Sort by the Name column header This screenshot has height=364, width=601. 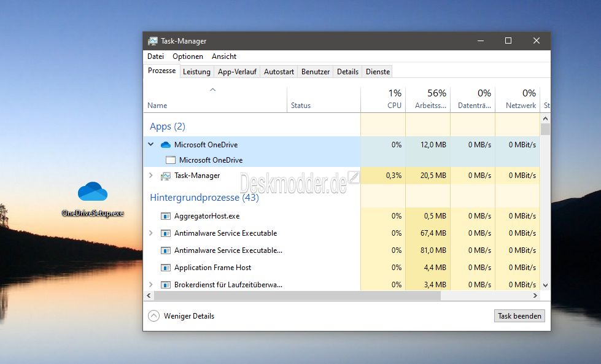(215, 100)
